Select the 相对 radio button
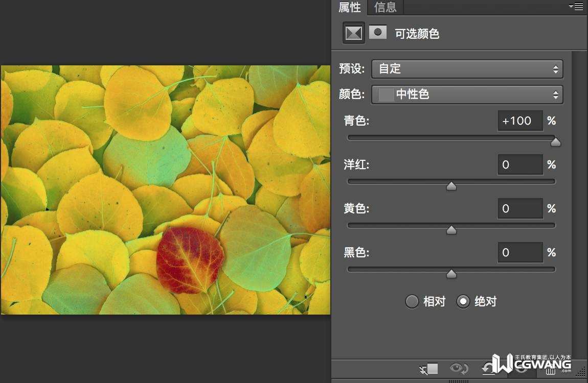 tap(412, 301)
